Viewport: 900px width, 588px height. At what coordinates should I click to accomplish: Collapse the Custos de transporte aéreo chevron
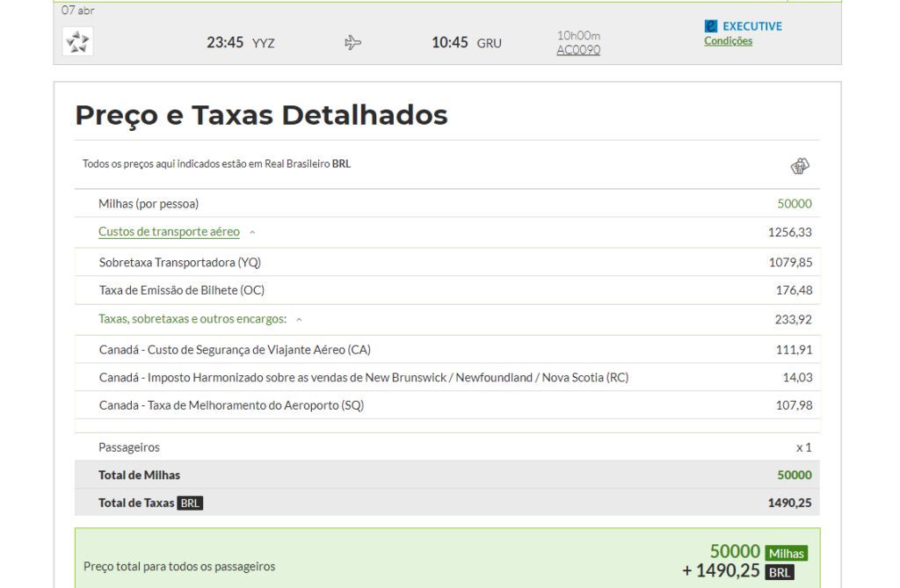(252, 232)
